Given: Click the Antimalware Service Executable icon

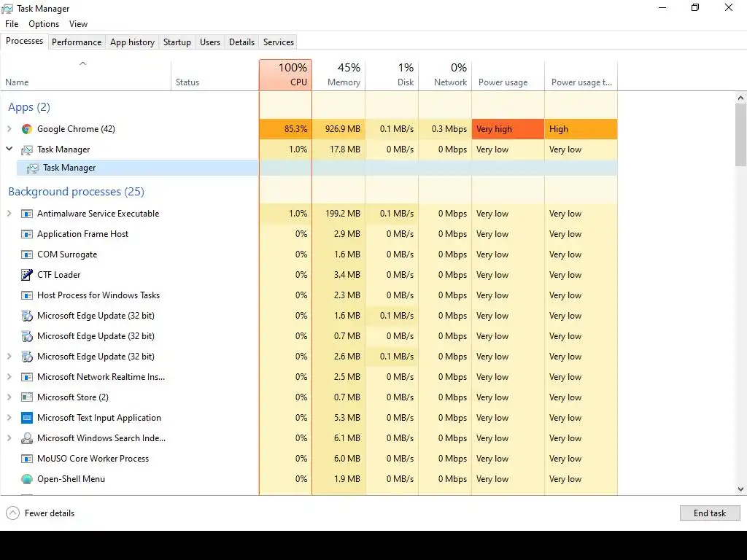Looking at the screenshot, I should [x=27, y=214].
